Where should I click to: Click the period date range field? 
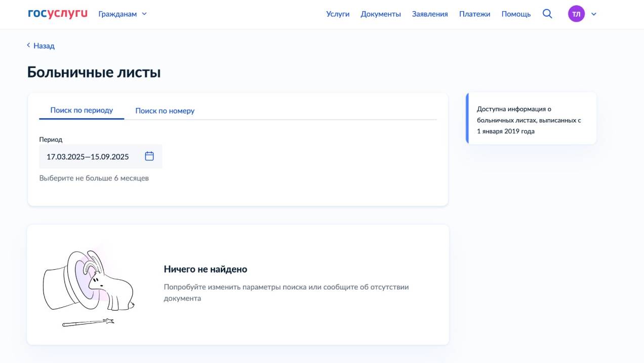tap(88, 157)
